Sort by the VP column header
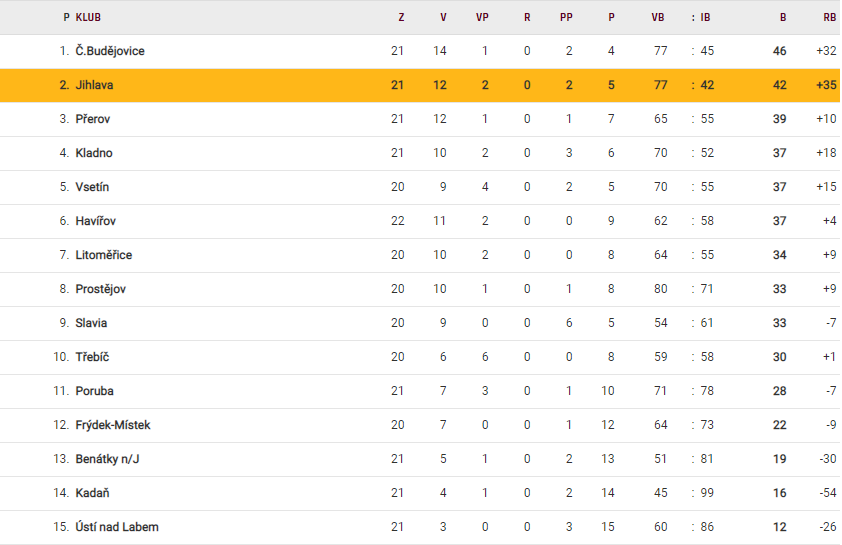This screenshot has width=842, height=545. pyautogui.click(x=482, y=17)
